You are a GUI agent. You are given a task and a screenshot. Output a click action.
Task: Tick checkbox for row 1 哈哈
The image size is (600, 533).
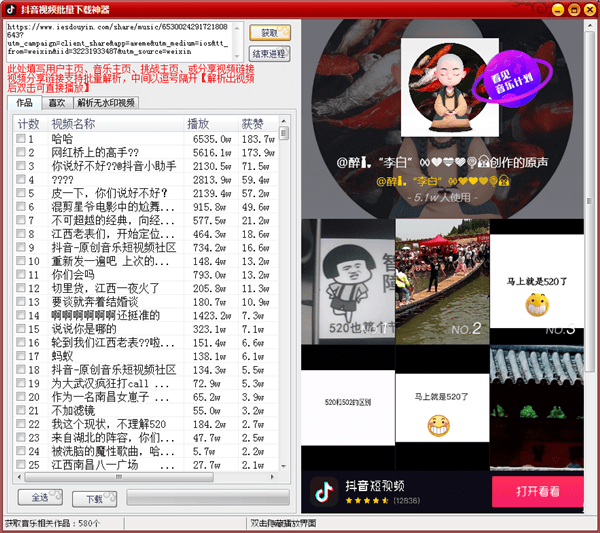pos(21,139)
